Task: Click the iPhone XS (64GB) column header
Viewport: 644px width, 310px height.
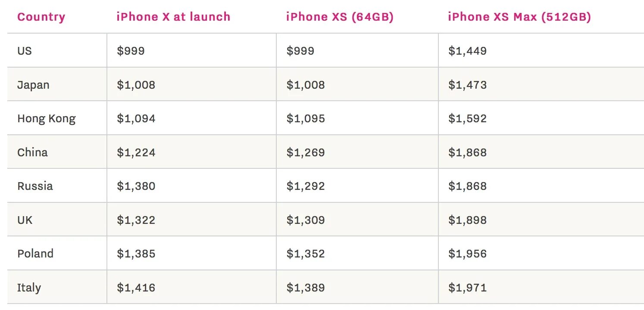Action: coord(340,17)
